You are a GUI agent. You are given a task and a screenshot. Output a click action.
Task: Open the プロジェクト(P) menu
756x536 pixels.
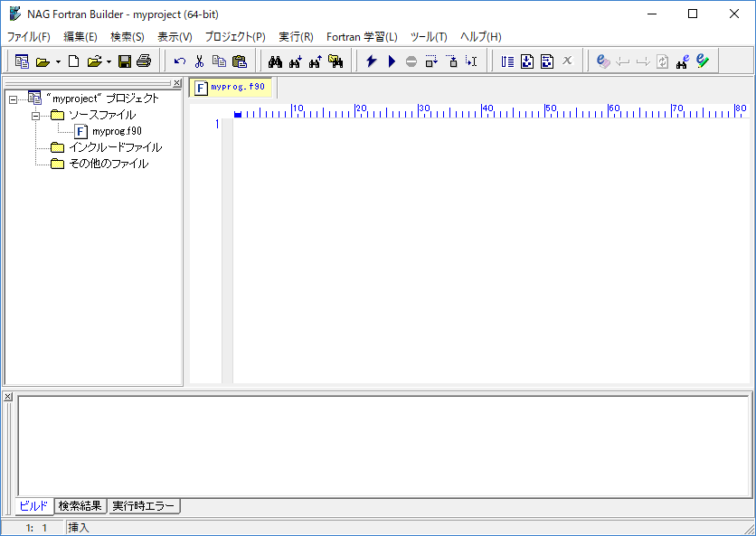(235, 37)
